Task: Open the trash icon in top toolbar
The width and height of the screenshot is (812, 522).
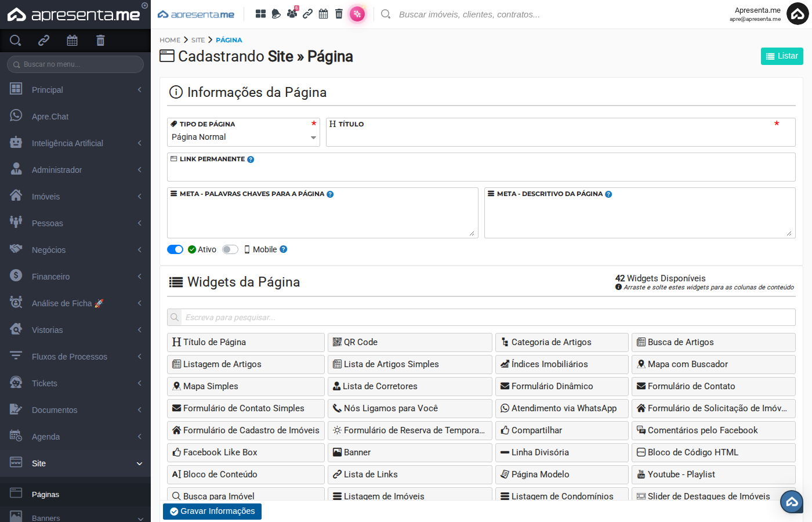Action: (339, 14)
